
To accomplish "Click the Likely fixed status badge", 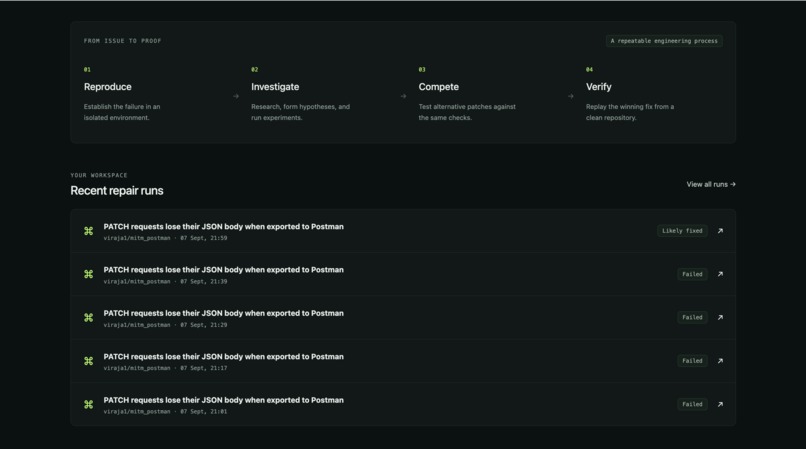I will tap(682, 231).
